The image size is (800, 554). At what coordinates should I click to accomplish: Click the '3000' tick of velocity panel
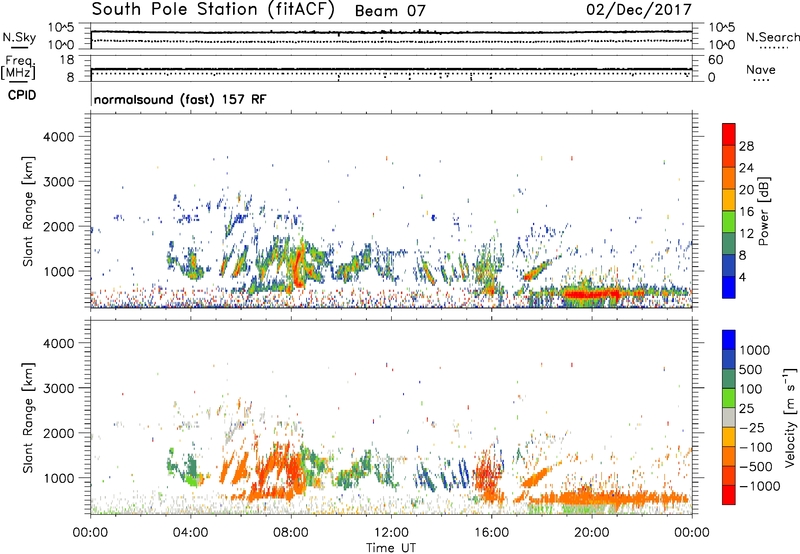pyautogui.click(x=58, y=388)
